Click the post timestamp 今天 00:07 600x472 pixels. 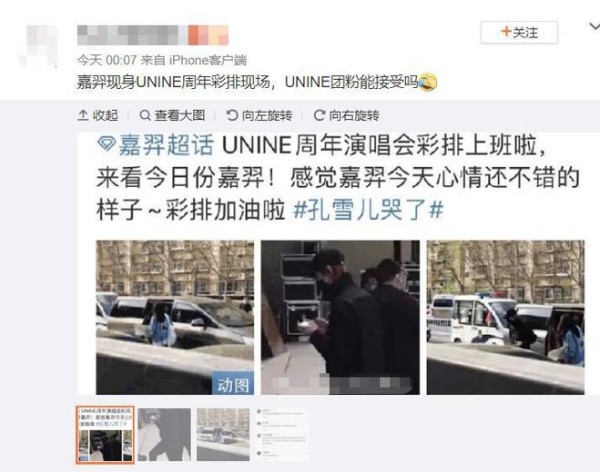click(107, 60)
